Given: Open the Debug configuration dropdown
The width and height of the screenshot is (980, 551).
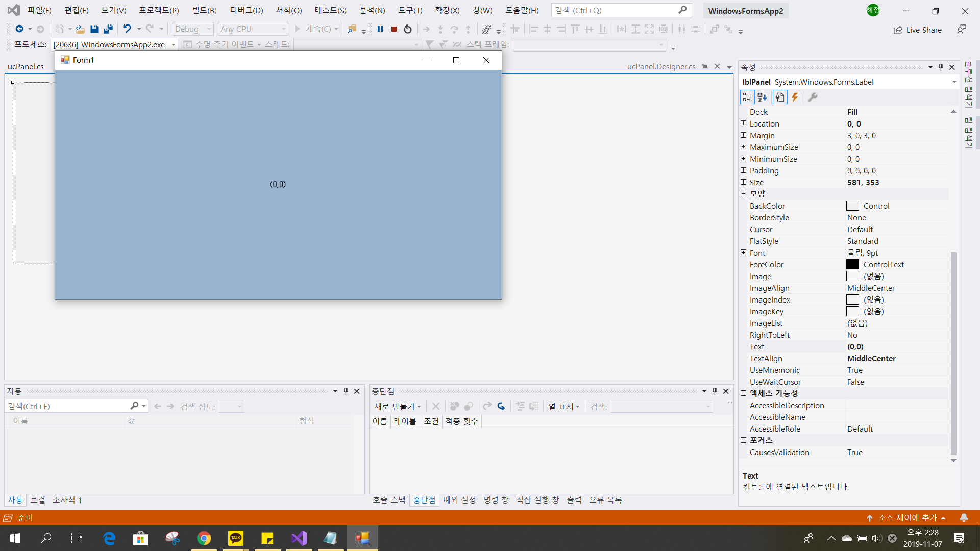Looking at the screenshot, I should (193, 29).
